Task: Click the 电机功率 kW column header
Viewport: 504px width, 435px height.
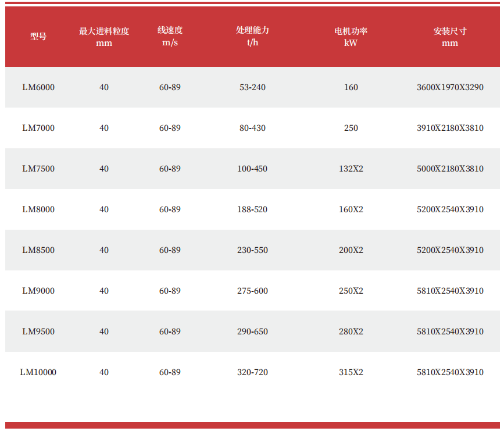Action: 351,37
